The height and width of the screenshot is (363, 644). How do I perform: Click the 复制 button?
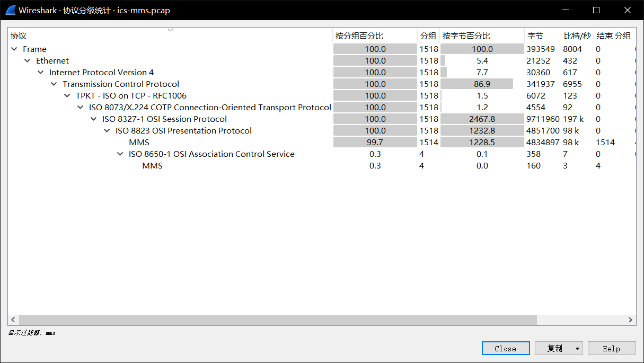pyautogui.click(x=554, y=348)
